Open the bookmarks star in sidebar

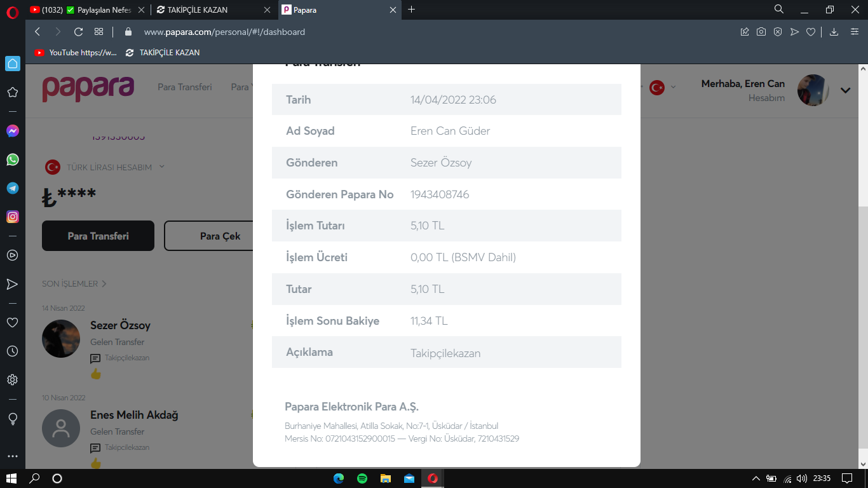point(13,92)
